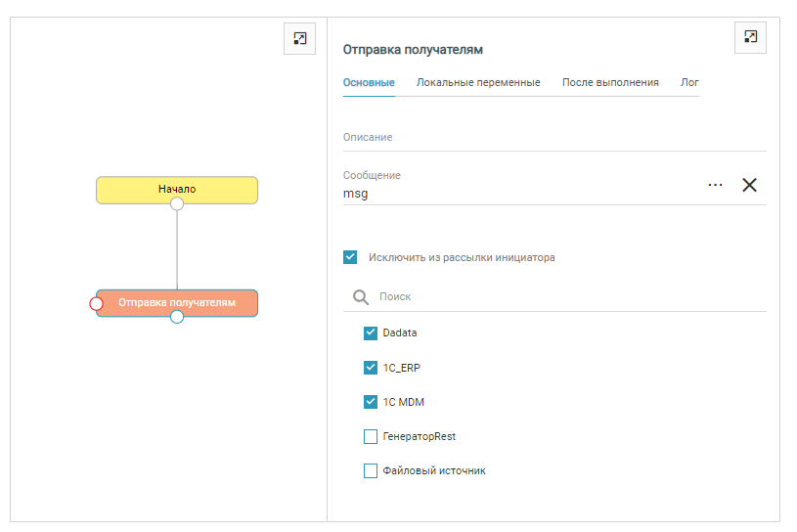
Task: Open message selector via three dots icon
Action: click(x=715, y=185)
